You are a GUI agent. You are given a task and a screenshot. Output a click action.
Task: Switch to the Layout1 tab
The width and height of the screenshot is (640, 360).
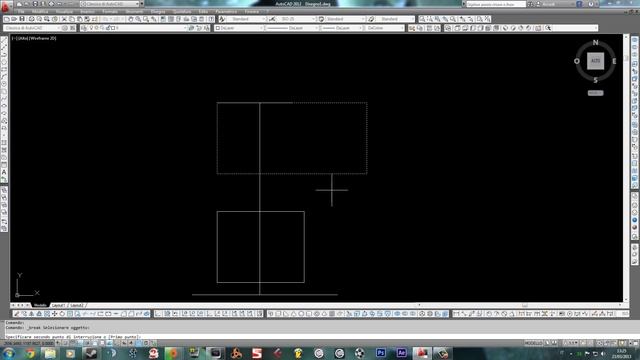[x=58, y=305]
